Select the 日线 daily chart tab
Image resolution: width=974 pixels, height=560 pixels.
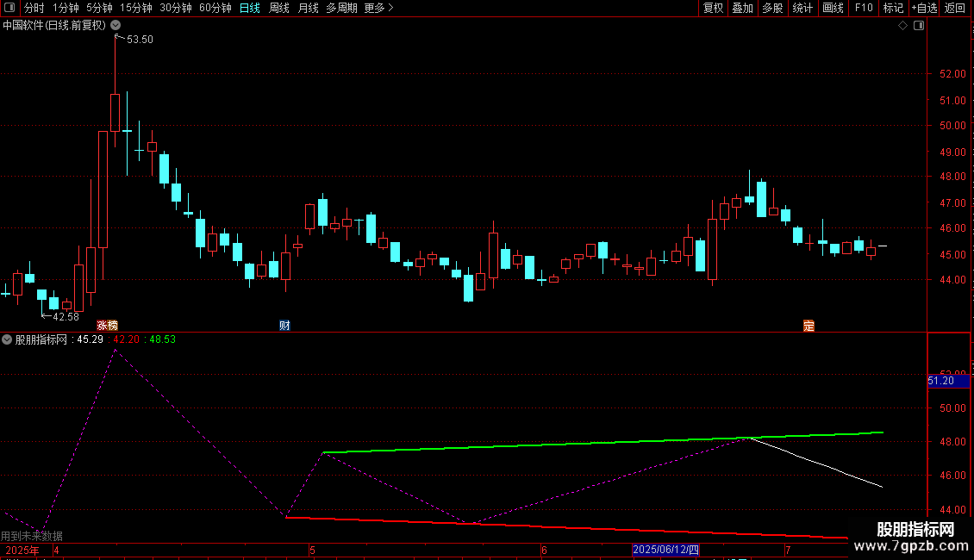(x=250, y=8)
